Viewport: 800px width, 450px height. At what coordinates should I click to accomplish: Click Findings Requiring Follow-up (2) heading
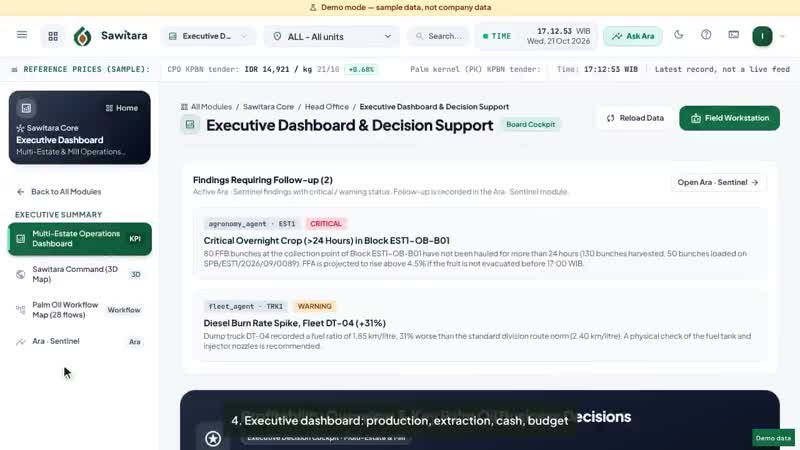(263, 180)
